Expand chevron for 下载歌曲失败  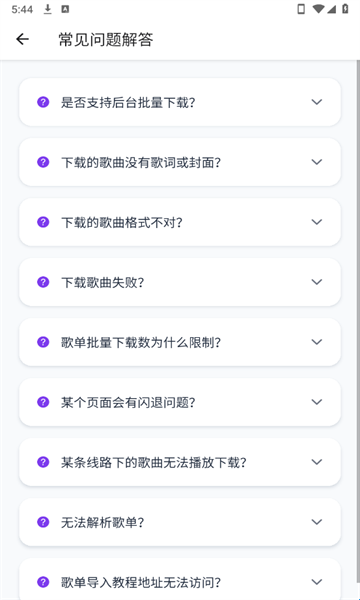tap(316, 282)
